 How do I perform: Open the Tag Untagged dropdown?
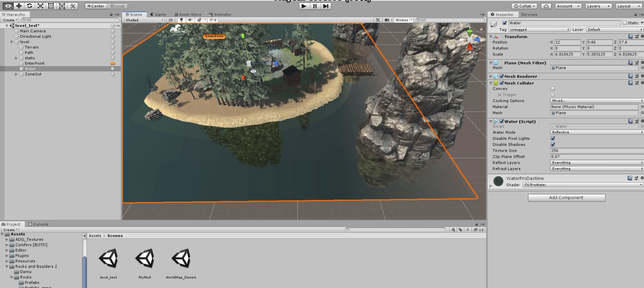pos(539,29)
